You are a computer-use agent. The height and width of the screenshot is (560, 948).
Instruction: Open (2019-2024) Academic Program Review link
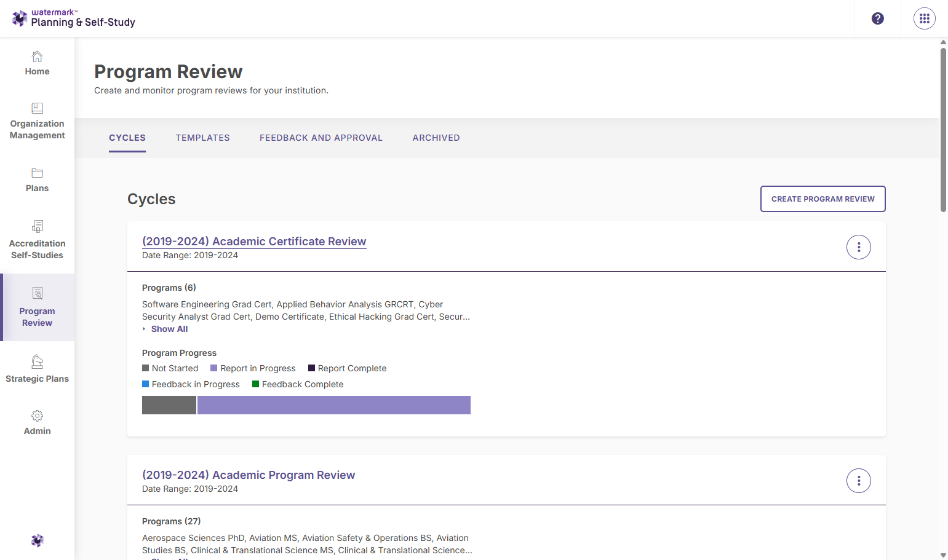click(x=249, y=475)
